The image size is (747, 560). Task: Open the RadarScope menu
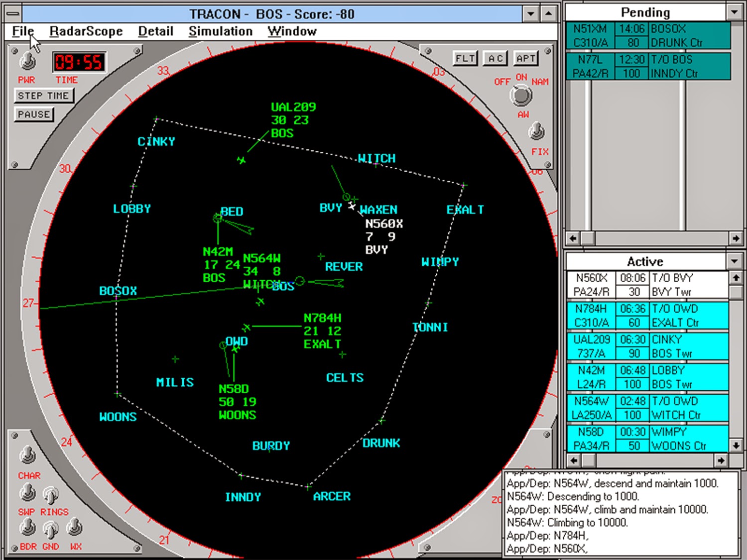[86, 31]
